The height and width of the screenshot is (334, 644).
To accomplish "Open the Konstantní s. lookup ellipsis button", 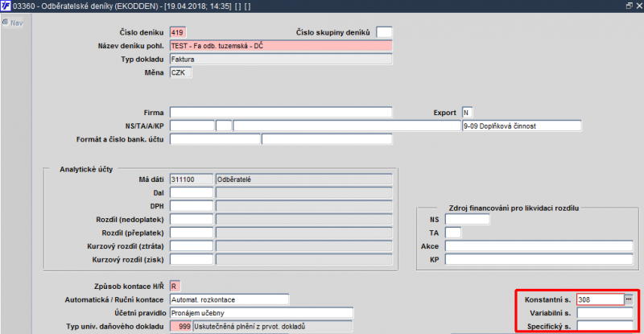I will click(629, 299).
